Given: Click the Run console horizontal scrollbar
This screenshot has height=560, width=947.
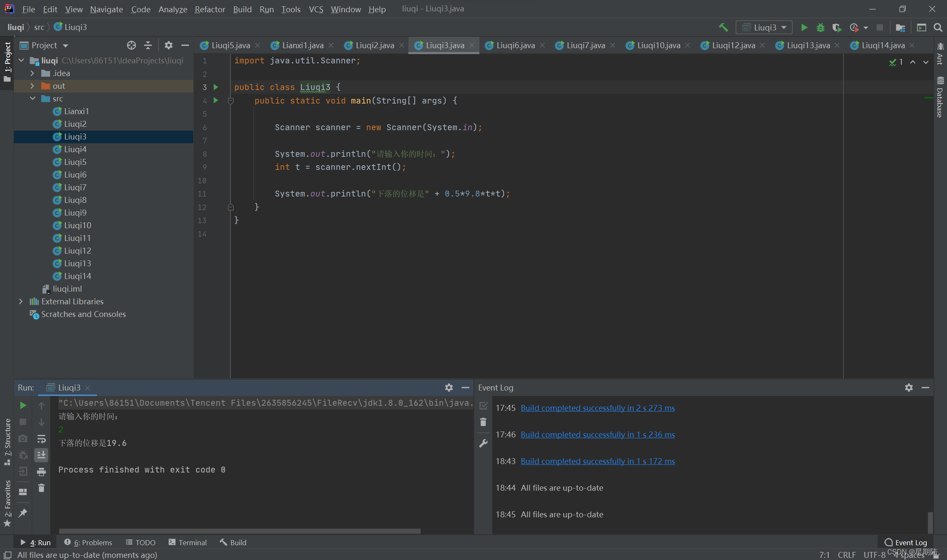Looking at the screenshot, I should 240,531.
